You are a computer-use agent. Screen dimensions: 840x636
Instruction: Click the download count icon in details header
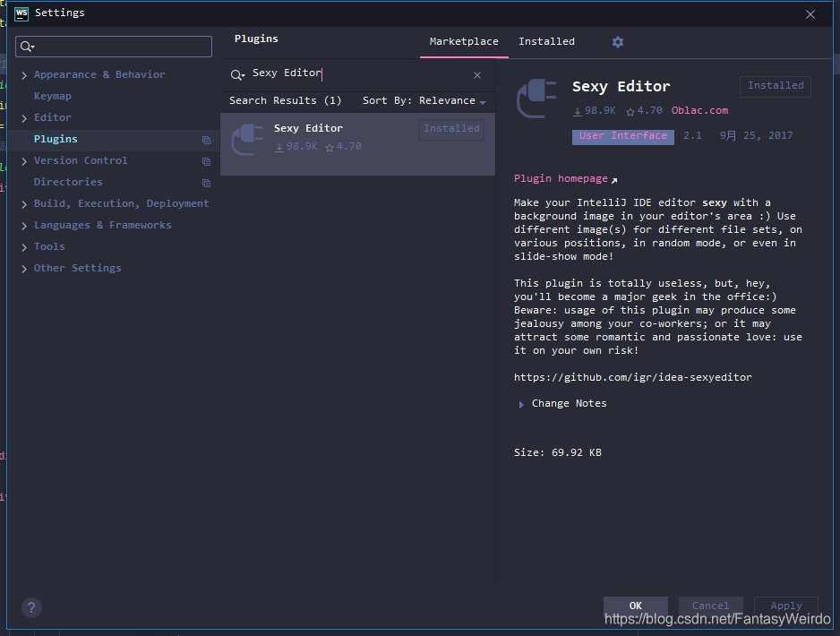coord(578,111)
